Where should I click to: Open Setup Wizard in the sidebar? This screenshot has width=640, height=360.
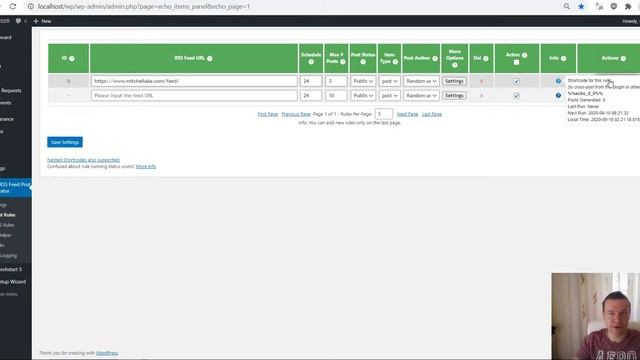[13, 282]
